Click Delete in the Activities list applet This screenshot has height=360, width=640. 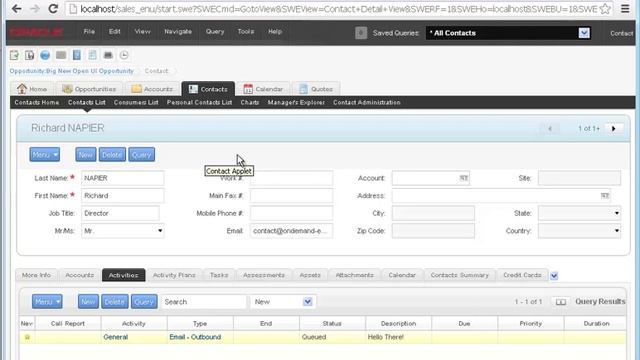115,302
